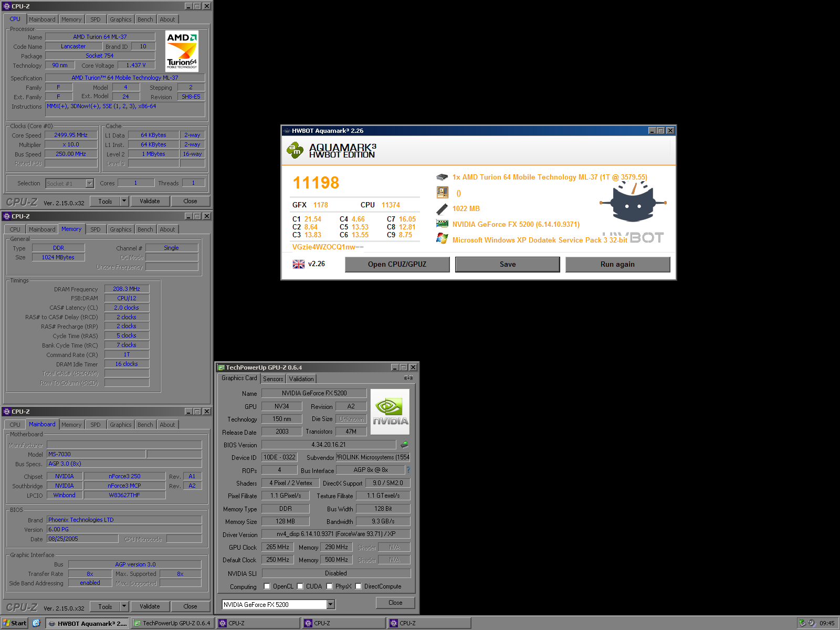The height and width of the screenshot is (630, 840).
Task: Click the Save button in Aquamark
Action: tap(508, 265)
